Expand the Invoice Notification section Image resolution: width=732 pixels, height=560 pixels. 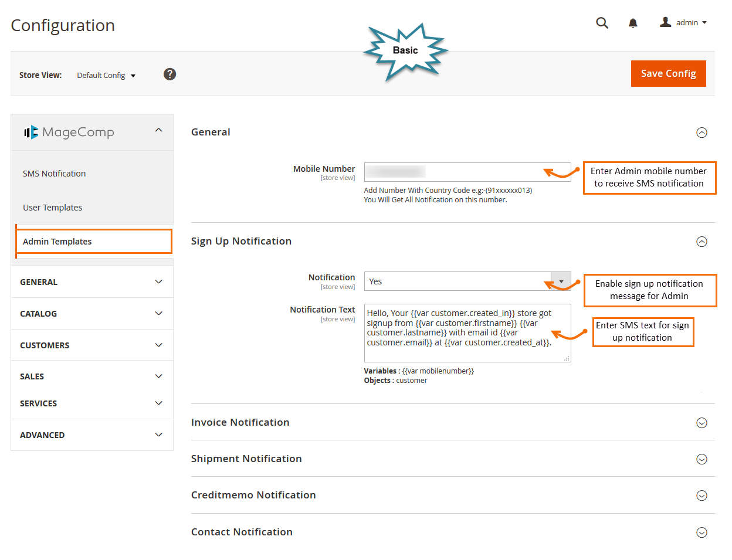pyautogui.click(x=701, y=422)
